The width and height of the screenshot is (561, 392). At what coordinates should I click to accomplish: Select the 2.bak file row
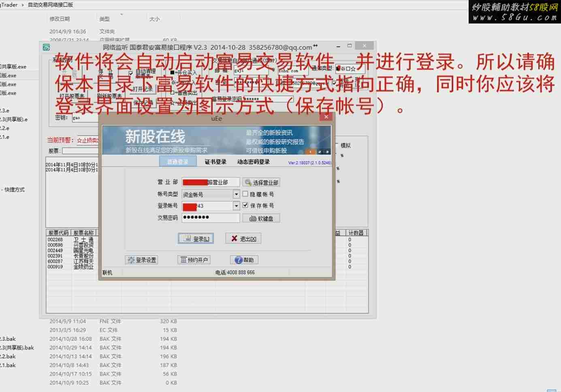[x=7, y=357]
